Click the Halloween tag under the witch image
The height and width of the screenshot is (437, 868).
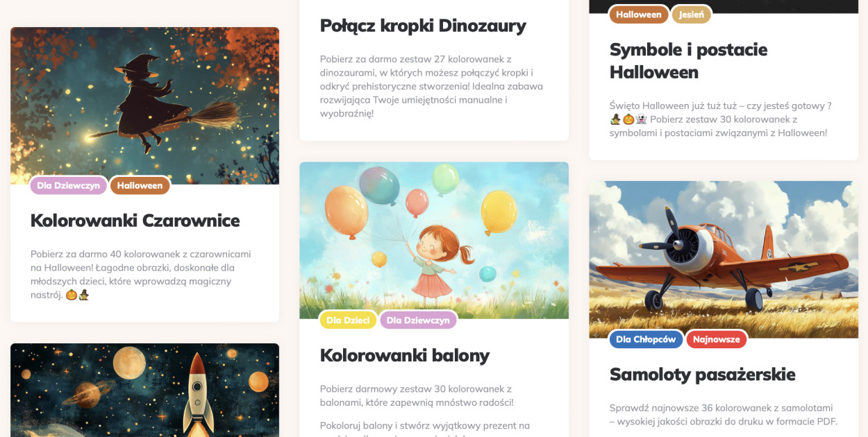pyautogui.click(x=140, y=186)
